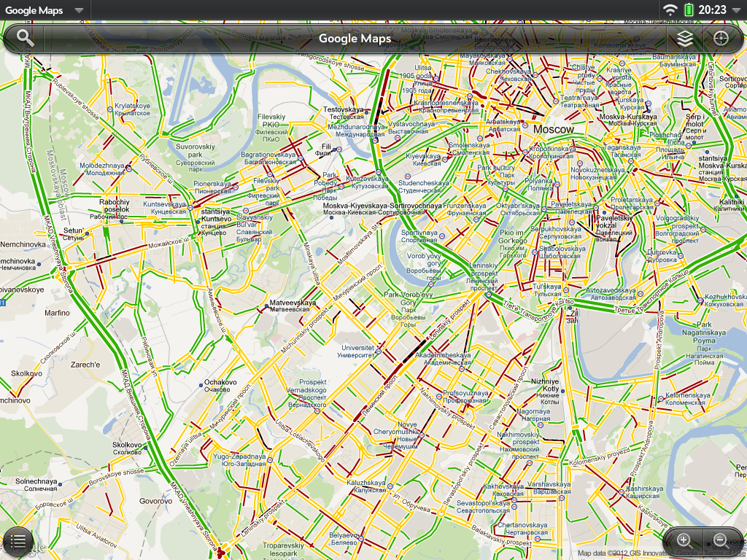Tap the Wi-Fi status icon
The width and height of the screenshot is (747, 560).
(x=670, y=9)
